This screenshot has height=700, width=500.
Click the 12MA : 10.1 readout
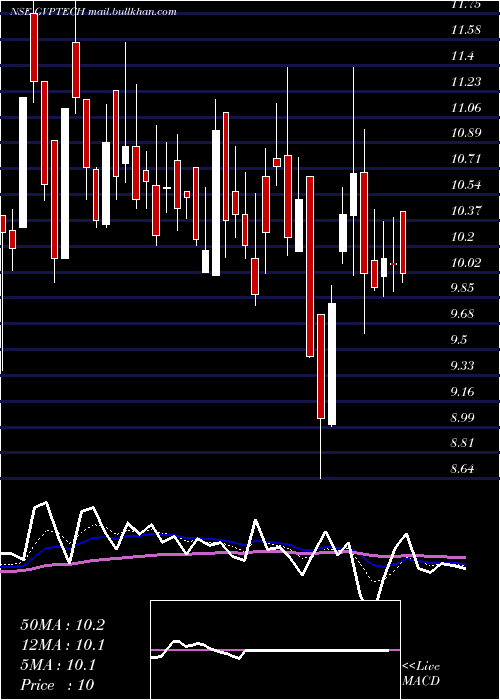click(x=62, y=646)
